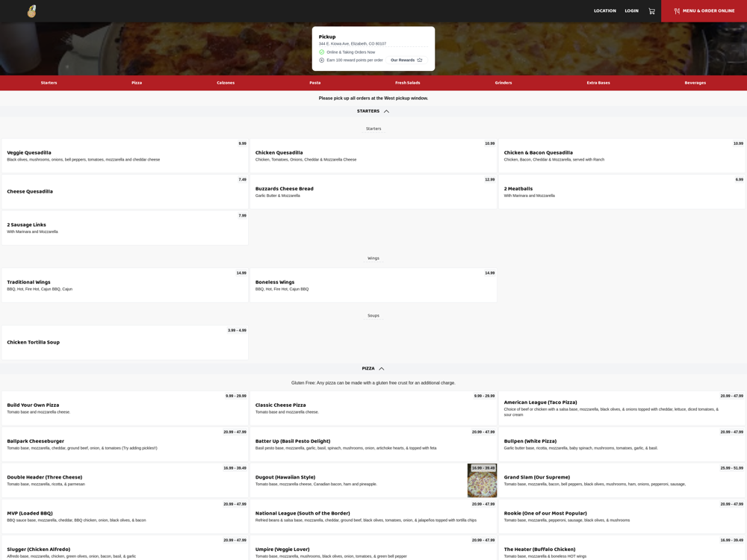Open MVP (Loaded BBQ) pizza
This screenshot has height=560, width=747.
(x=125, y=517)
